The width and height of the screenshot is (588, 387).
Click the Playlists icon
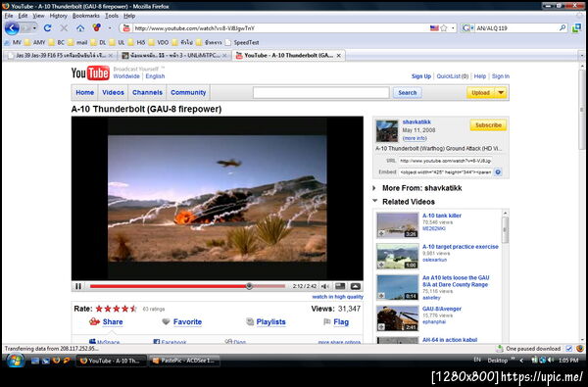coord(250,321)
